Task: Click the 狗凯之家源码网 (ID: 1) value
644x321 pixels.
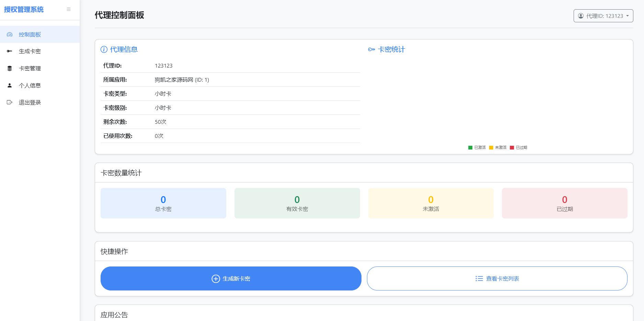Action: tap(182, 80)
